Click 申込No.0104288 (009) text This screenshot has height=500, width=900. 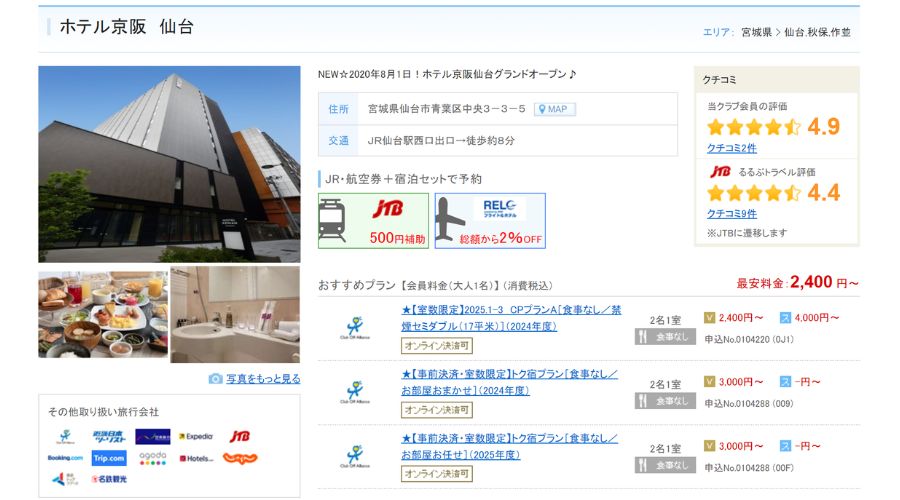click(749, 404)
